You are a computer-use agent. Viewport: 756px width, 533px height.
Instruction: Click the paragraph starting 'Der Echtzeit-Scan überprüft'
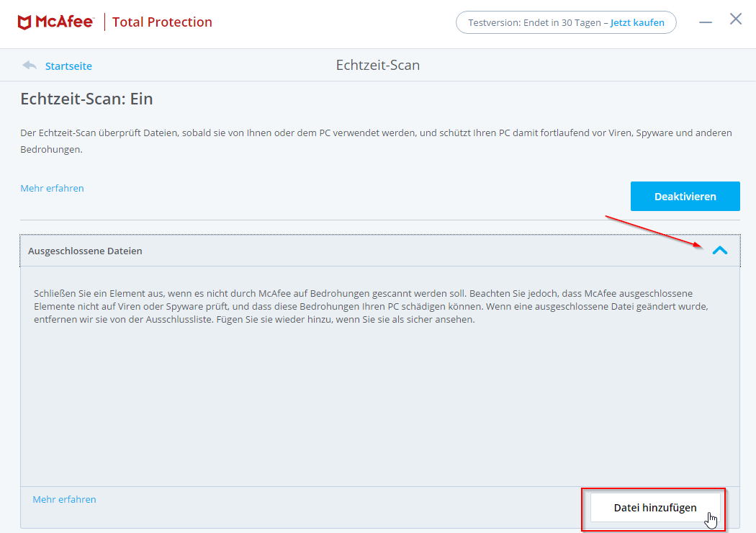376,141
